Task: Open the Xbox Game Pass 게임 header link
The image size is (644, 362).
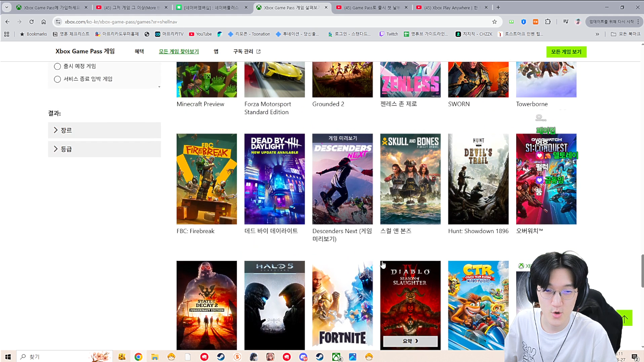Action: [x=85, y=51]
